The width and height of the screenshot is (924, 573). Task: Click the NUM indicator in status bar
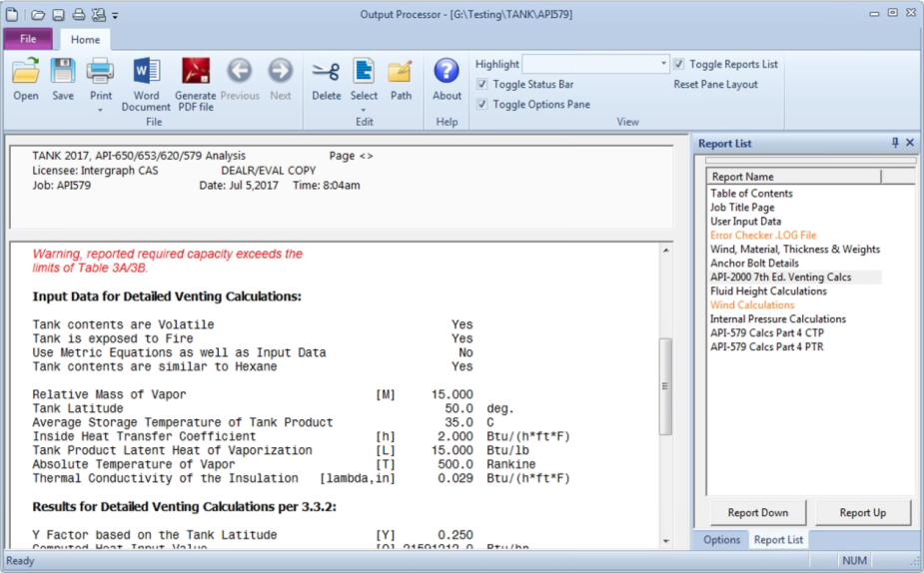(x=854, y=561)
